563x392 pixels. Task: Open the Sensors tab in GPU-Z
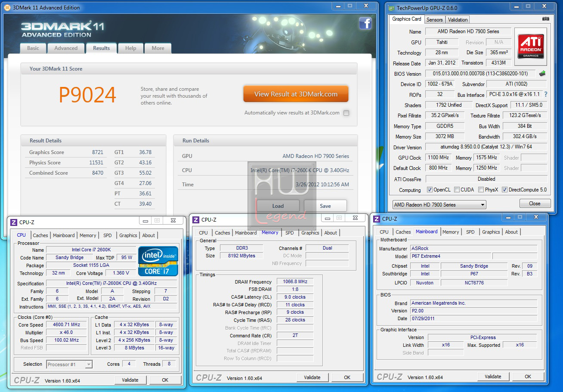point(434,20)
